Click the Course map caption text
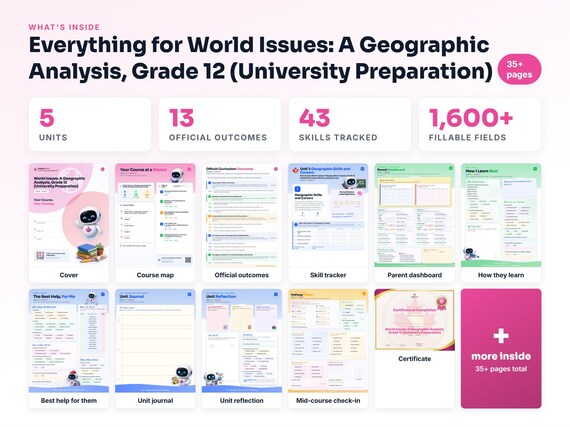Viewport: 570px width, 427px height. tap(155, 275)
